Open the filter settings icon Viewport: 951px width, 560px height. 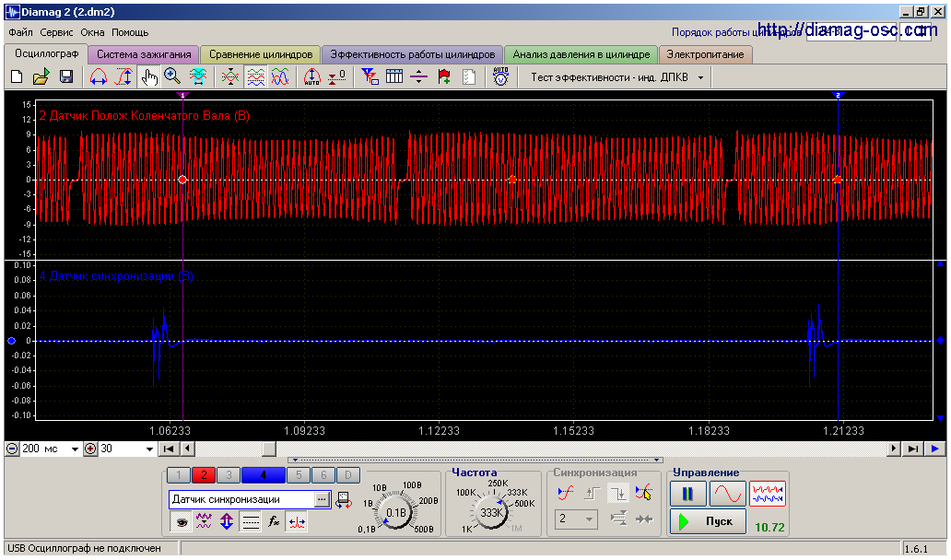370,77
